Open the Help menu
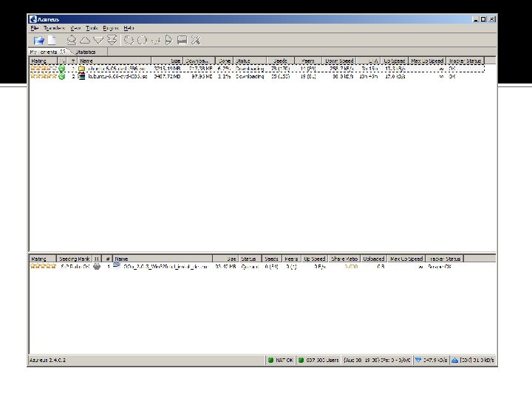The height and width of the screenshot is (399, 532). 129,28
